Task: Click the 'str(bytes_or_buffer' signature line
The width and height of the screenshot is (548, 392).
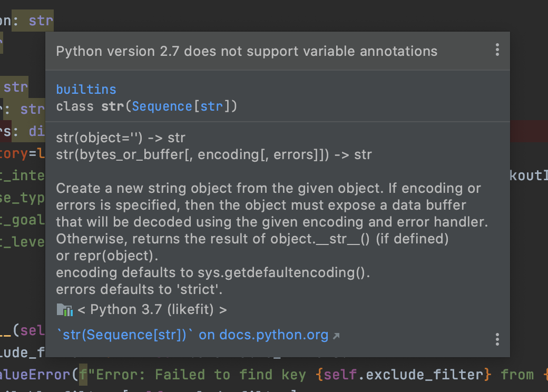Action: 214,155
